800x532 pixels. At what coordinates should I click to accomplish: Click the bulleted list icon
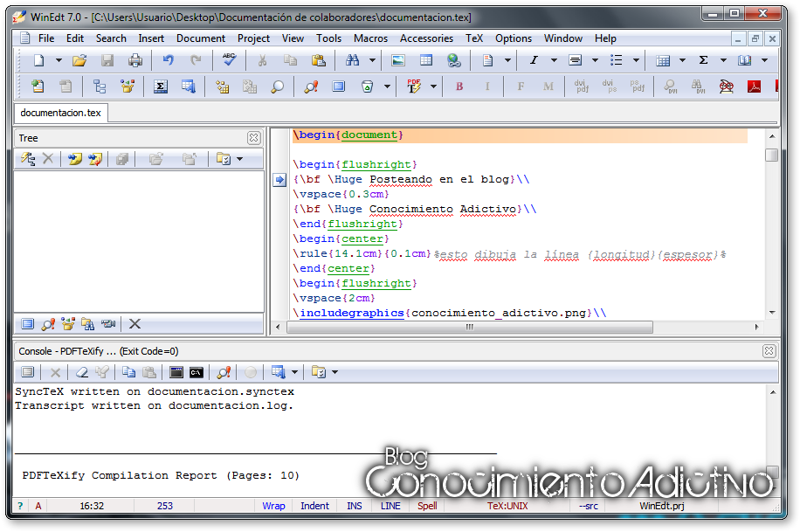617,60
